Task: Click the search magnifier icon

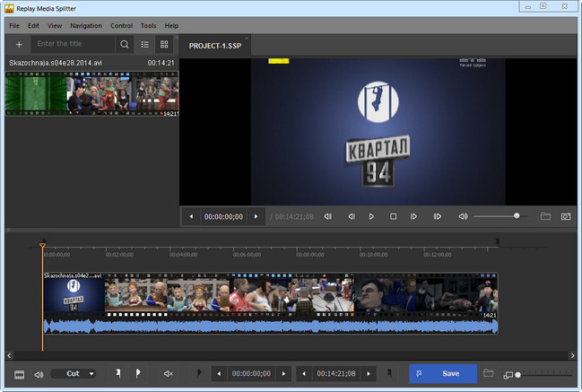Action: pyautogui.click(x=125, y=45)
